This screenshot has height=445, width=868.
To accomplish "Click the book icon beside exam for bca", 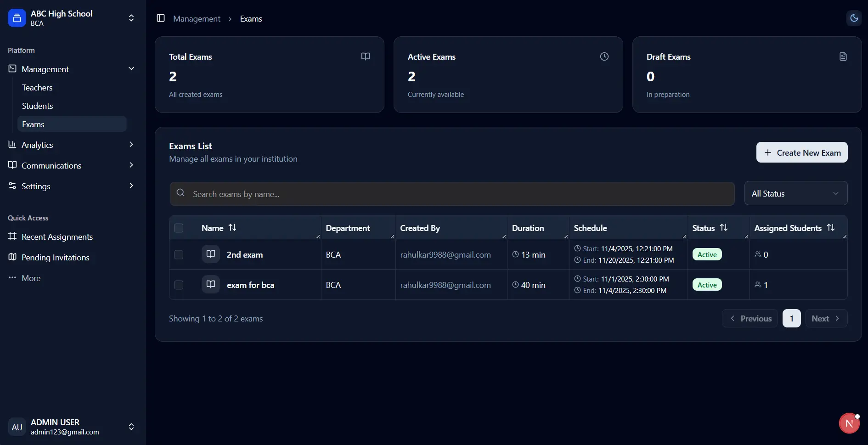I will coord(211,285).
